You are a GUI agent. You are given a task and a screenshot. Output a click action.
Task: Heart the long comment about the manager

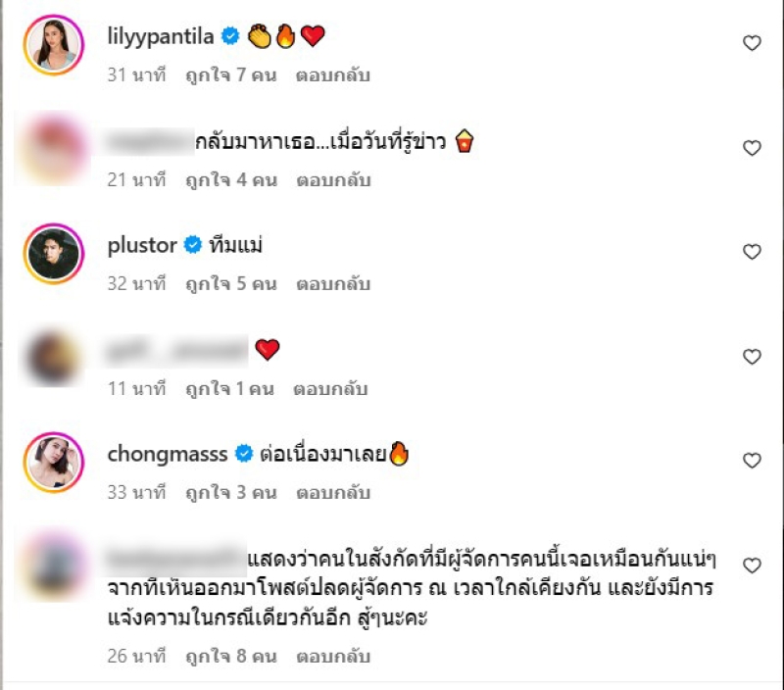(752, 566)
